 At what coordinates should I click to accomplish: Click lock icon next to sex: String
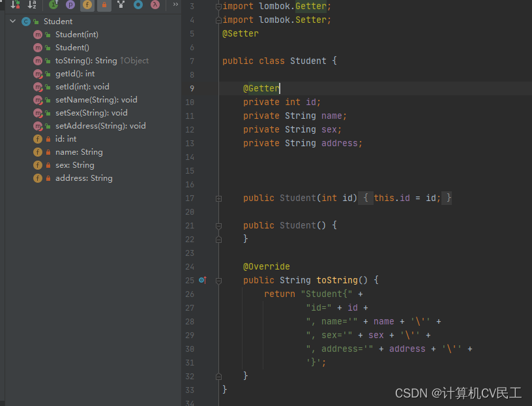[48, 165]
